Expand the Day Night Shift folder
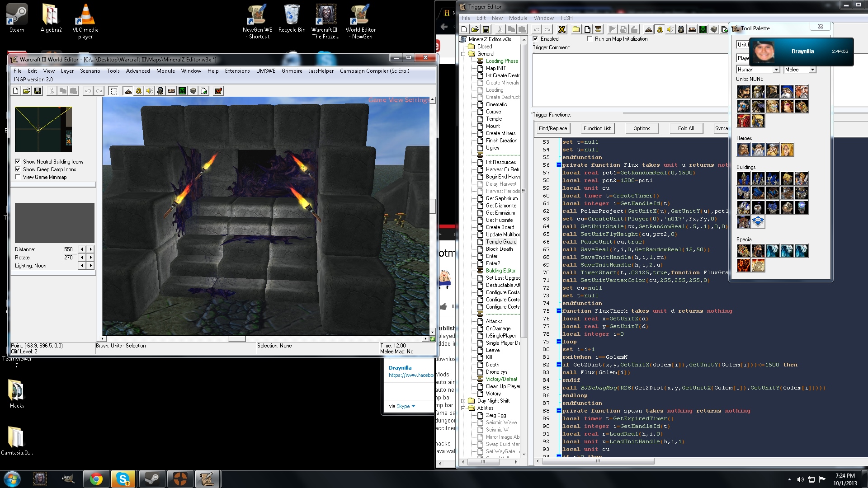The image size is (868, 488). coord(463,401)
